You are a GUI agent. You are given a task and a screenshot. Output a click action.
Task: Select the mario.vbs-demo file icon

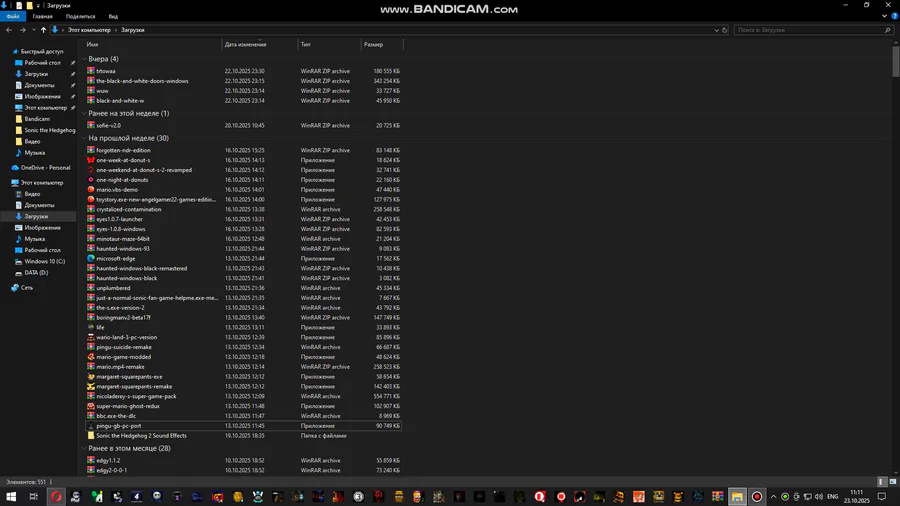91,189
